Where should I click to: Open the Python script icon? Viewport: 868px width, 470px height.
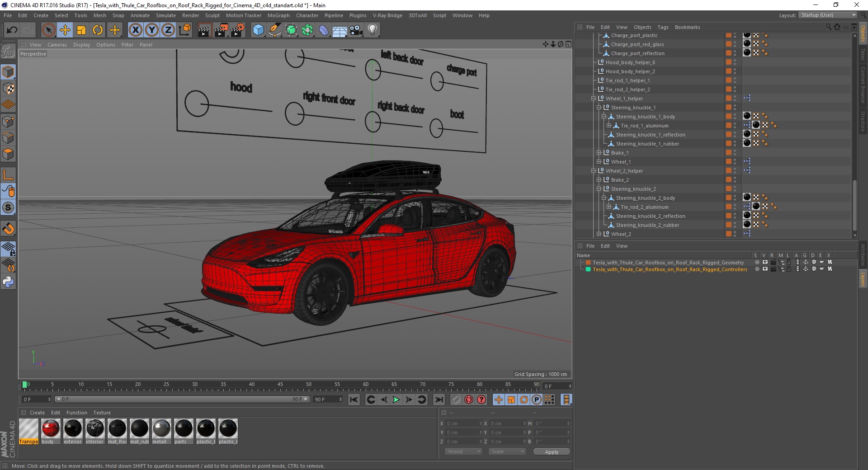(8, 282)
